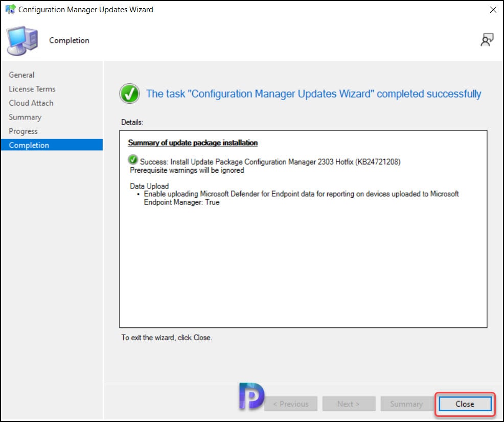Click the small green Success checkmark icon

[x=133, y=159]
